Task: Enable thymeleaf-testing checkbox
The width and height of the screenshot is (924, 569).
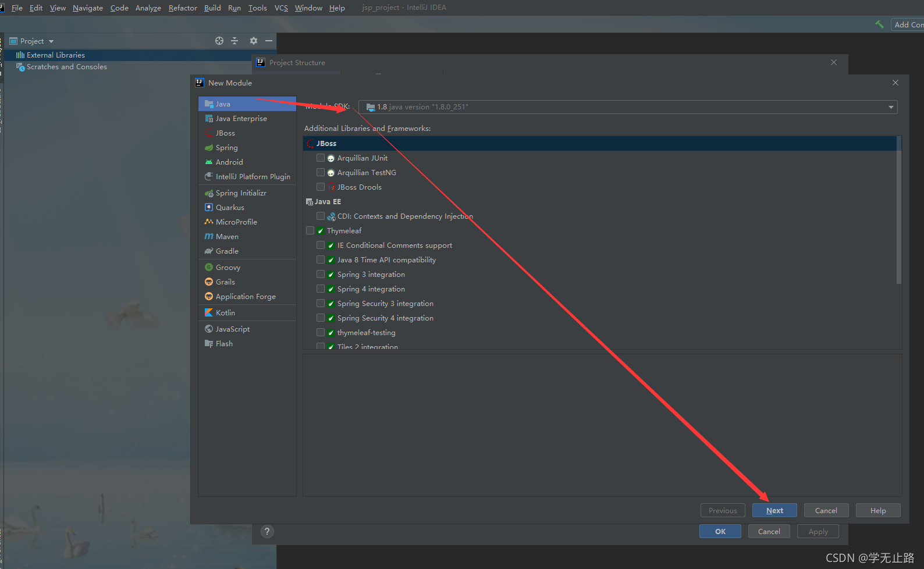Action: pyautogui.click(x=321, y=332)
